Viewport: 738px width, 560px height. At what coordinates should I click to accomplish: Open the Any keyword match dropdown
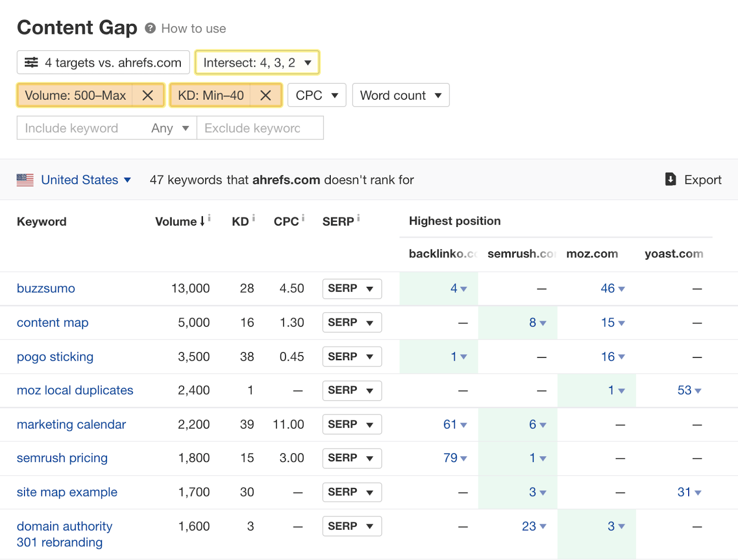tap(170, 128)
